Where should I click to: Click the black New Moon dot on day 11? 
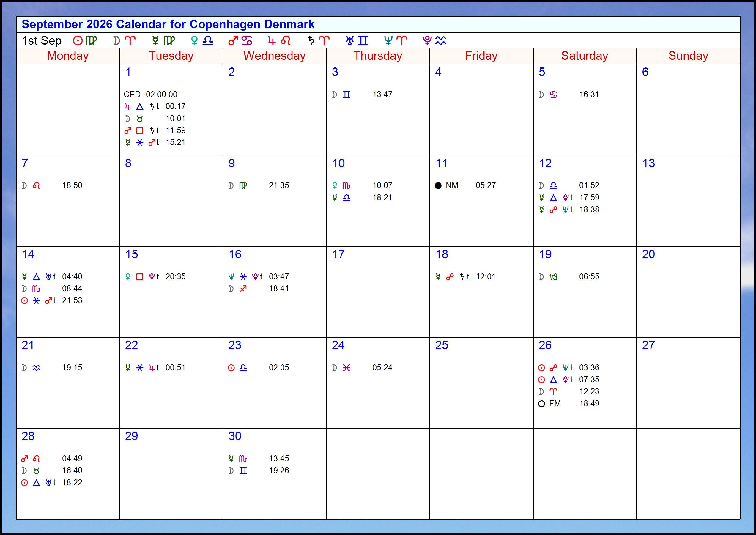pos(438,186)
